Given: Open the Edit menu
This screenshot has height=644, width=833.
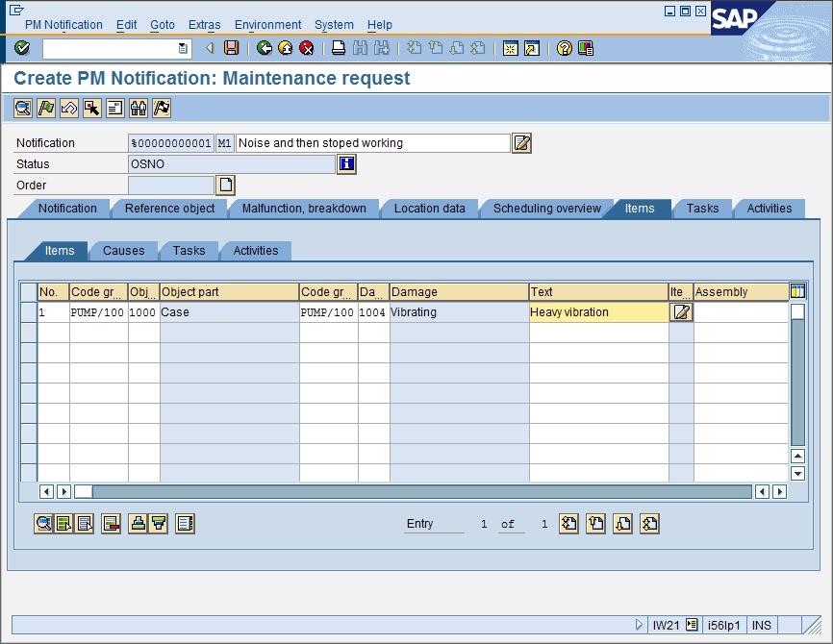Looking at the screenshot, I should click(x=126, y=25).
